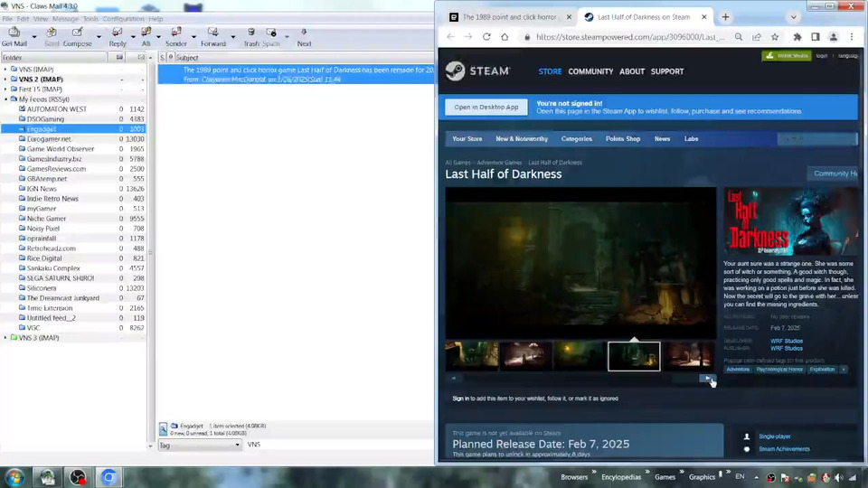Expand the First 15 (IMAP) folder
This screenshot has height=488, width=868.
point(5,89)
